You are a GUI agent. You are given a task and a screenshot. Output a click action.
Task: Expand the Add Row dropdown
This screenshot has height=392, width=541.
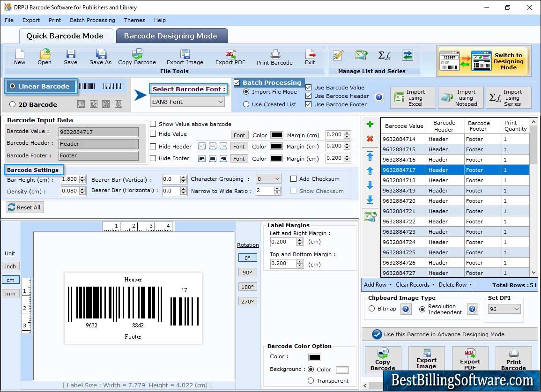[378, 285]
